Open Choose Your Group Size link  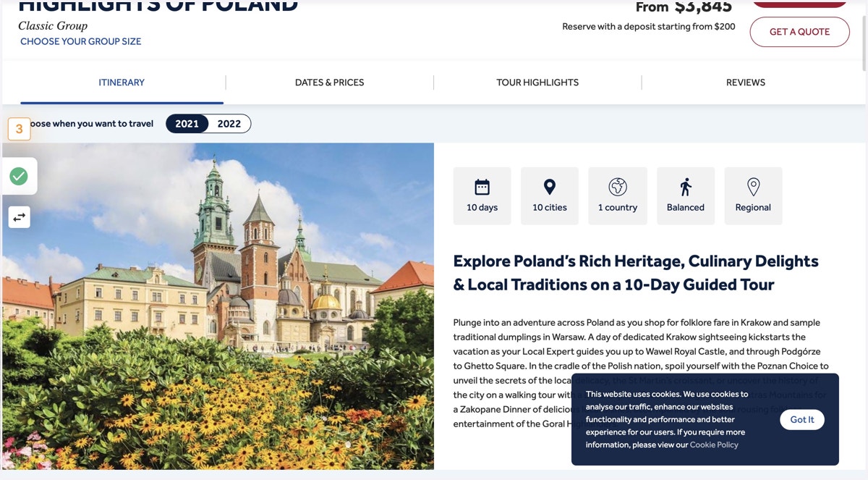click(81, 42)
